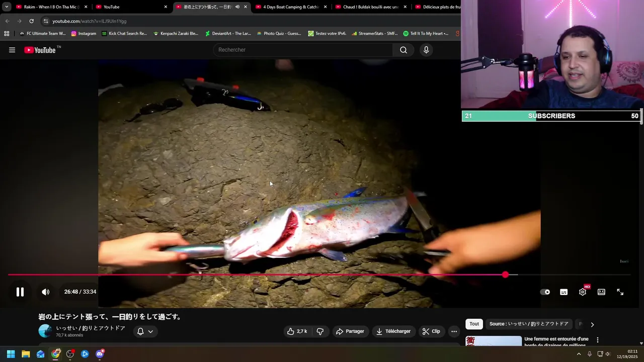Viewport: 644px width, 362px height.
Task: Open Outlook mail from the taskbar
Action: coord(40,354)
